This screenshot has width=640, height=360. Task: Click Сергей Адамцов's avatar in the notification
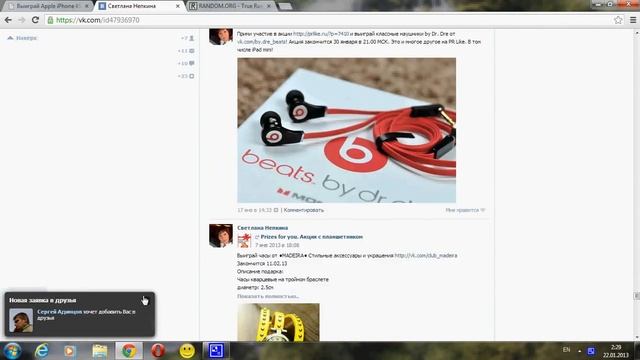click(x=21, y=320)
